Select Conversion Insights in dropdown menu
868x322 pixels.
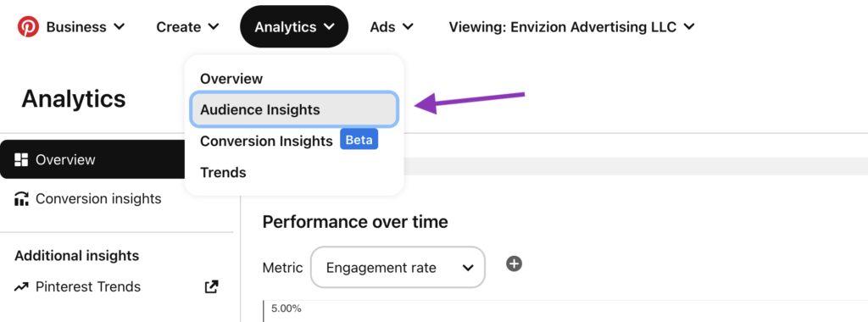(265, 141)
